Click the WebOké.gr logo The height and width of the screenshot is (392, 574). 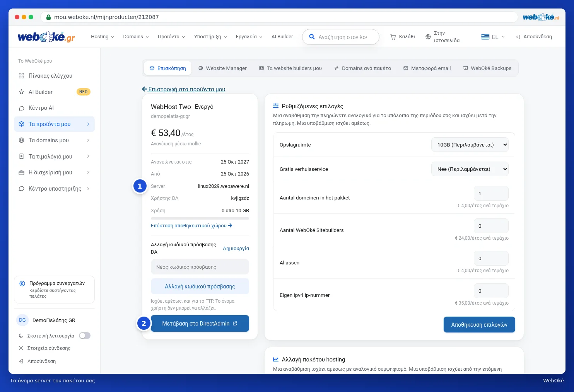point(46,37)
